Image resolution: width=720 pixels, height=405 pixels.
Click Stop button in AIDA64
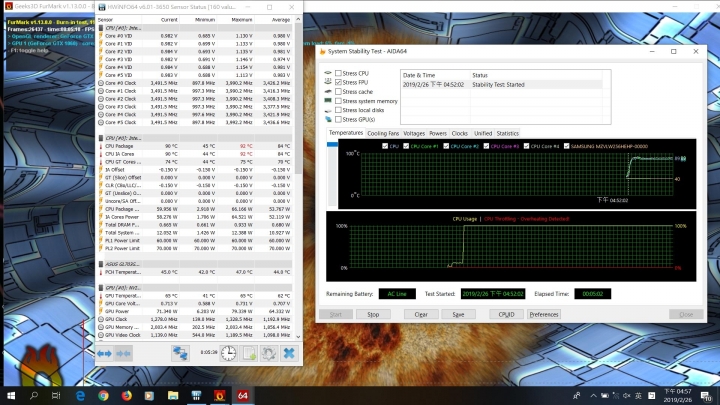(373, 315)
